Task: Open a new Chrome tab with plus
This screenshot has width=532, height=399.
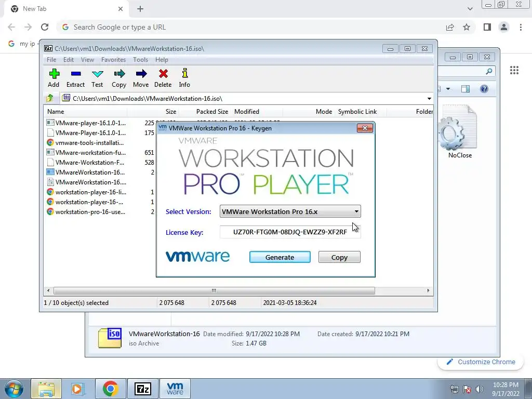Action: tap(140, 9)
